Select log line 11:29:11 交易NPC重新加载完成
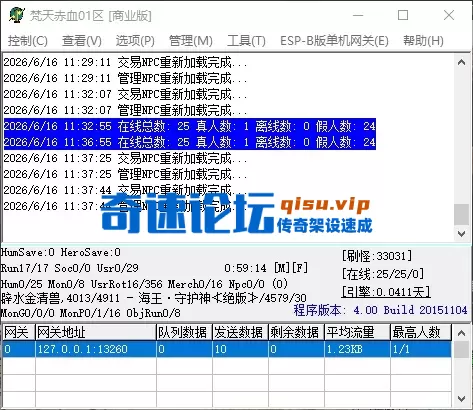 125,62
